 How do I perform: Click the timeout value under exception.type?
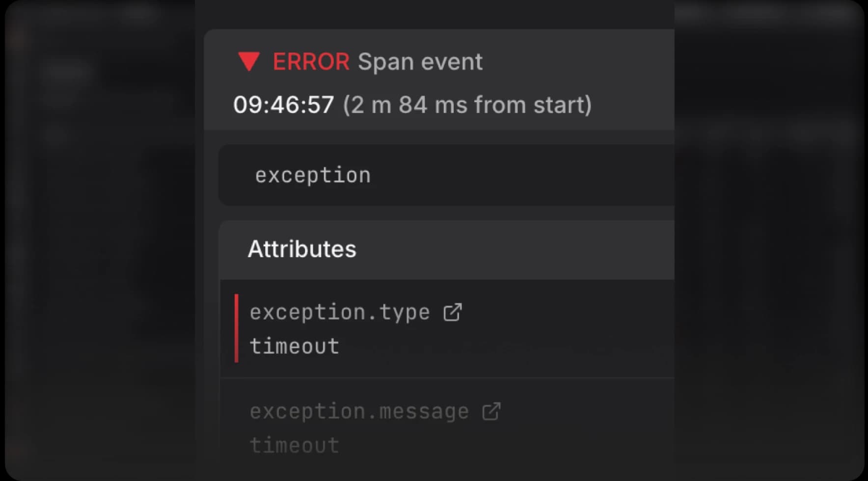tap(295, 347)
